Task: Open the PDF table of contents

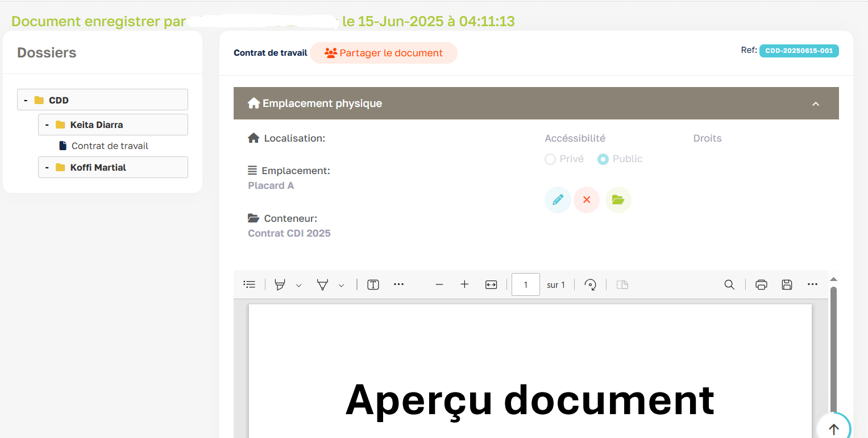Action: [250, 284]
